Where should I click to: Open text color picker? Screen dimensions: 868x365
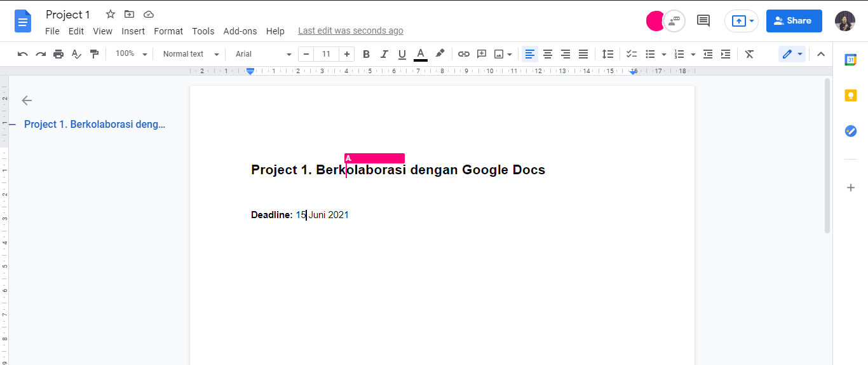420,54
